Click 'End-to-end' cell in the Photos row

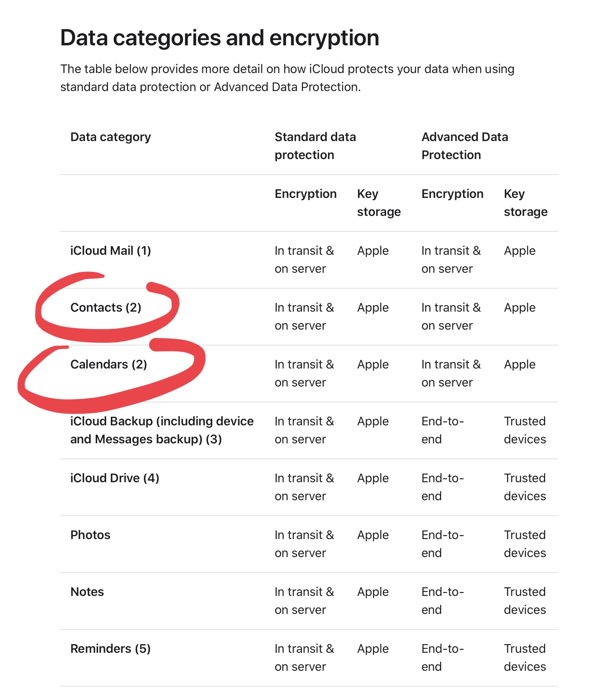point(443,544)
